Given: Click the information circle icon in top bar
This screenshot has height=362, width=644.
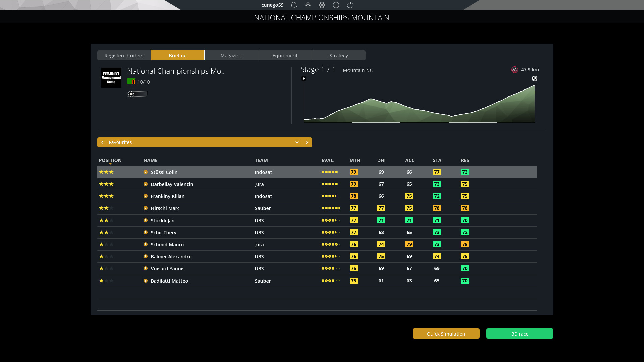Looking at the screenshot, I should [336, 5].
